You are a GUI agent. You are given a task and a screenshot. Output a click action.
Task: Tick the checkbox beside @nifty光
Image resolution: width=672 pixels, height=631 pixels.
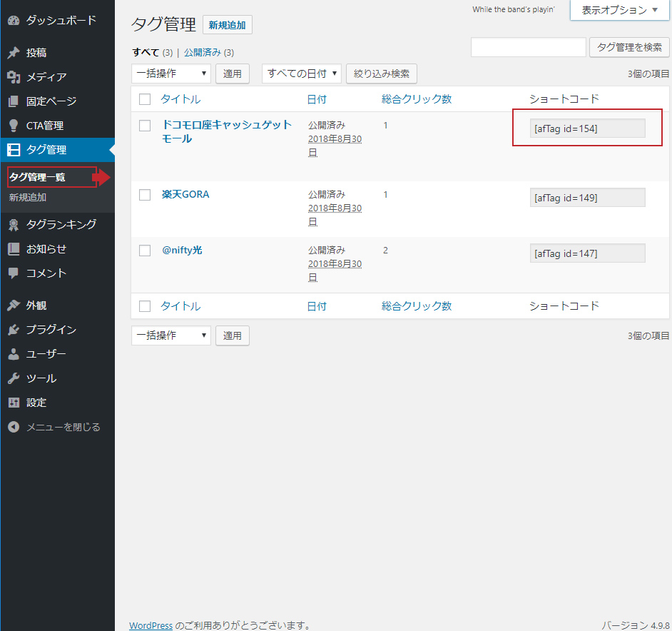tap(145, 251)
